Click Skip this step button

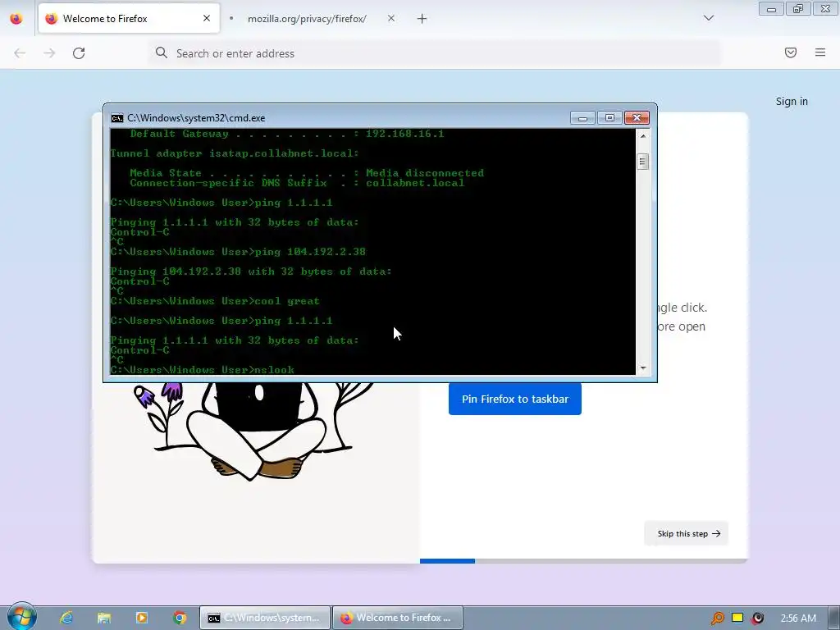(687, 533)
